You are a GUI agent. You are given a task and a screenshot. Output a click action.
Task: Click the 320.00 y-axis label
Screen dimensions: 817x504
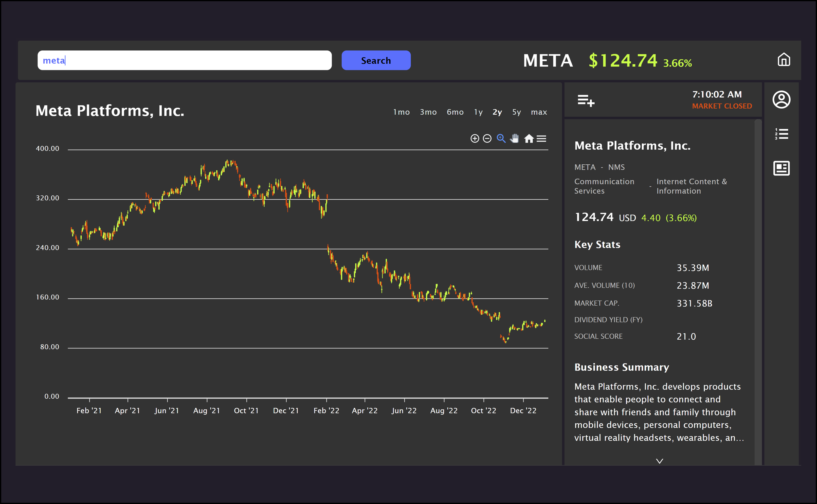tap(47, 198)
